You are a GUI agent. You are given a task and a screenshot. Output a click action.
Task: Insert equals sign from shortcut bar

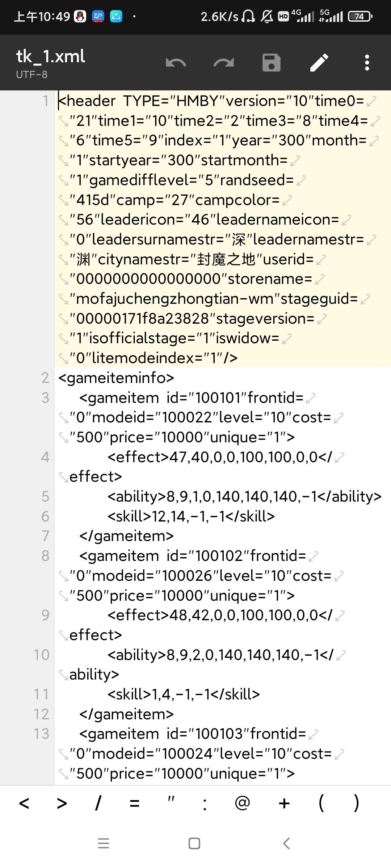(135, 804)
